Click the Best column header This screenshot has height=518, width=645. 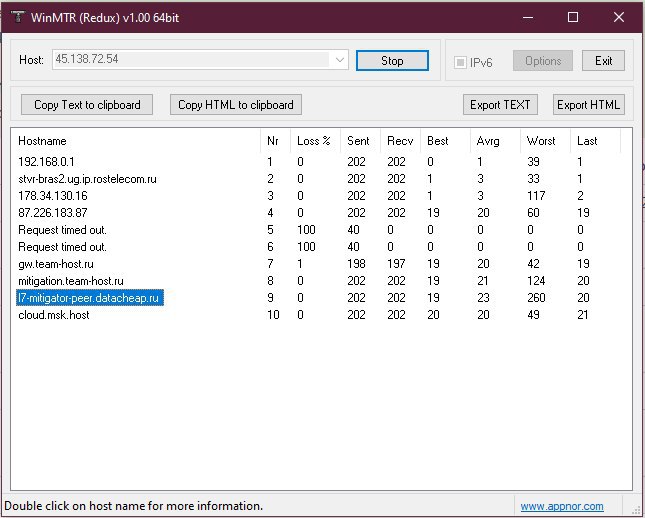(x=445, y=141)
